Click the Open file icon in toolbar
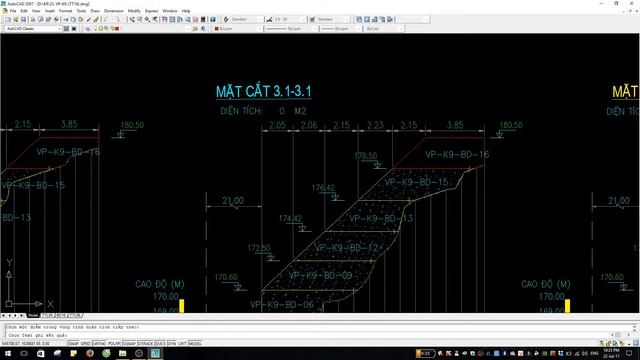The image size is (640, 360). 16,20
